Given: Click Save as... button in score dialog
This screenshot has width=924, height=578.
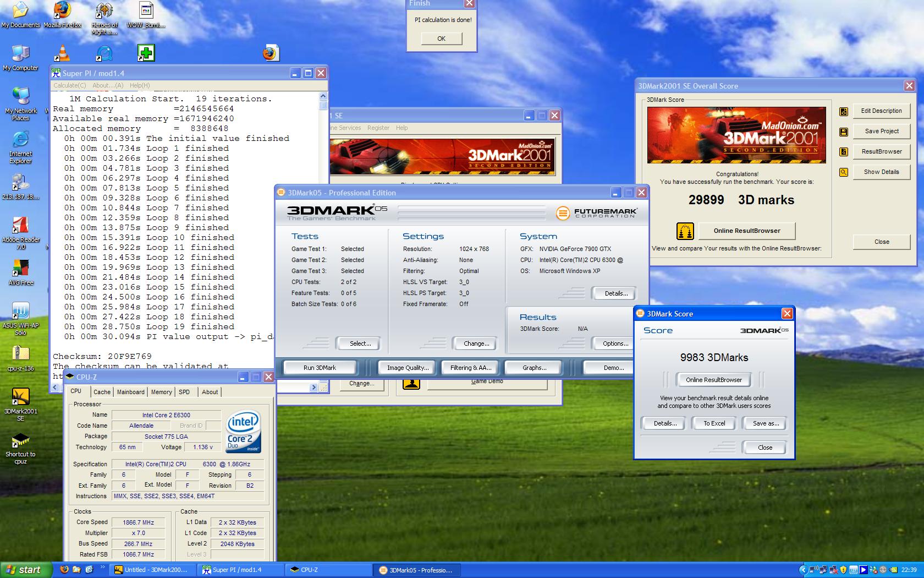Looking at the screenshot, I should (x=766, y=423).
